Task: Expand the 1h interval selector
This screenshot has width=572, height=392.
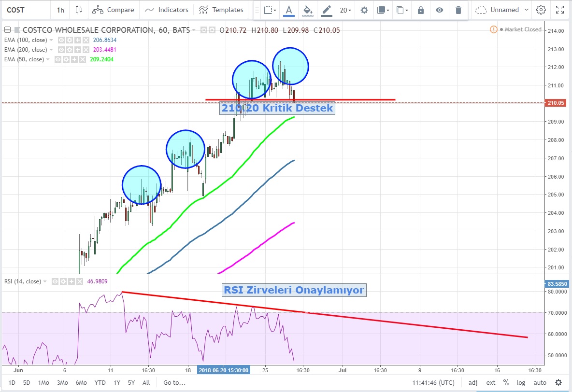Action: [x=60, y=10]
